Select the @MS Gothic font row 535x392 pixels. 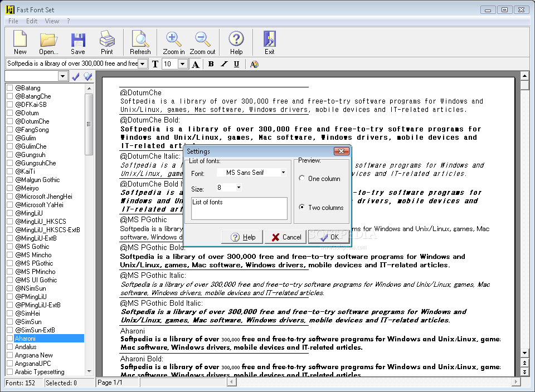coord(32,247)
